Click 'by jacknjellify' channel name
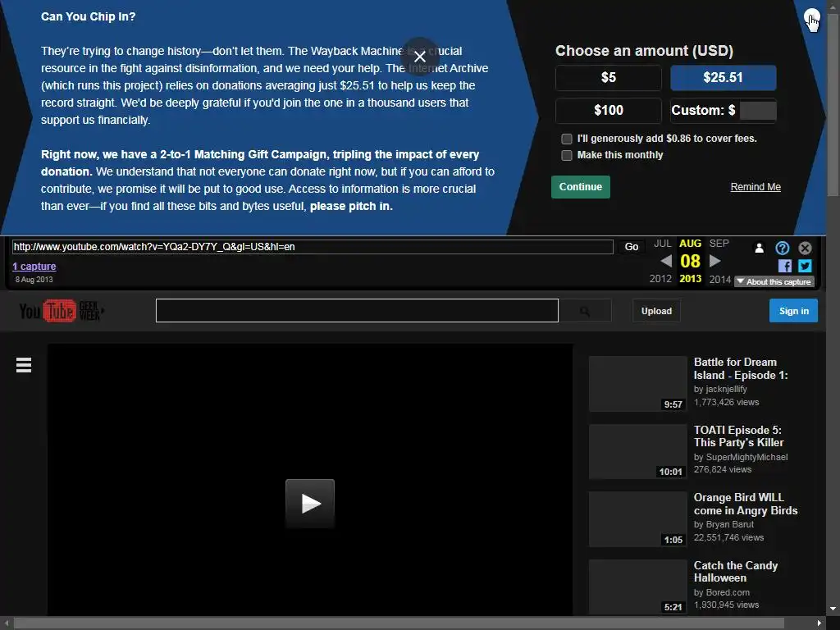The width and height of the screenshot is (840, 630). coord(720,390)
